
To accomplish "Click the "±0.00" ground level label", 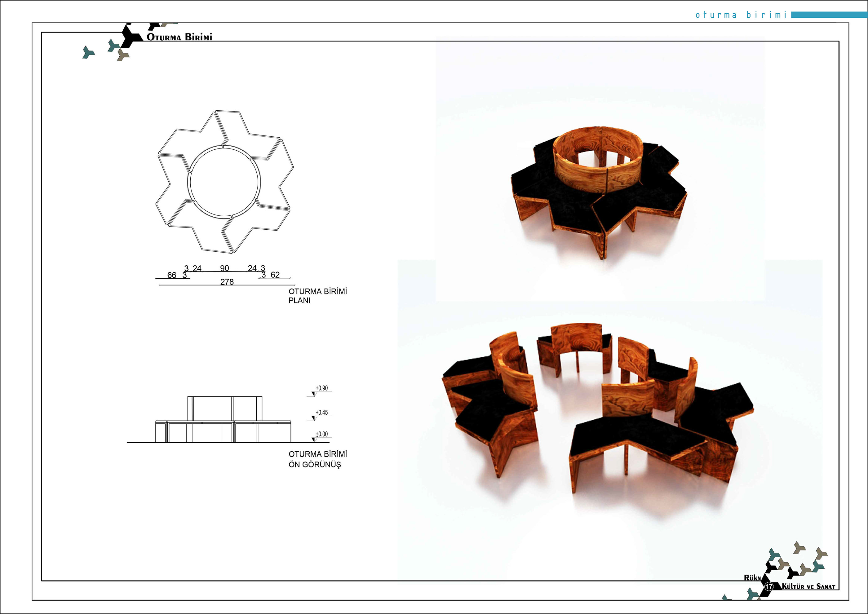I will click(x=322, y=434).
